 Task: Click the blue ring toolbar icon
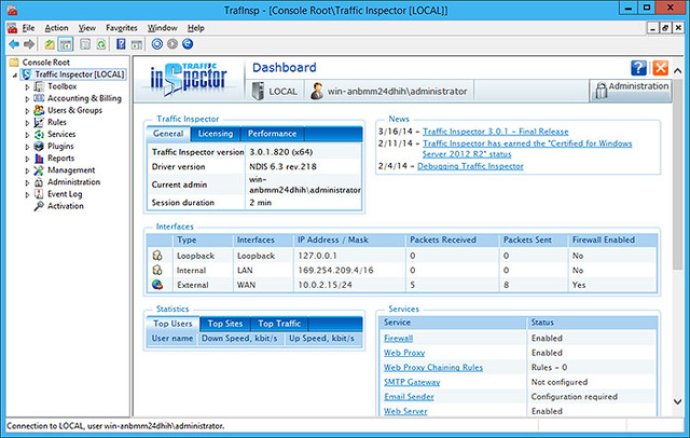point(157,44)
